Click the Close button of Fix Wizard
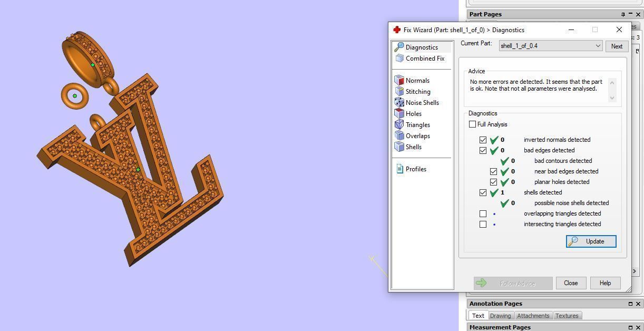The width and height of the screenshot is (644, 331). tap(571, 283)
